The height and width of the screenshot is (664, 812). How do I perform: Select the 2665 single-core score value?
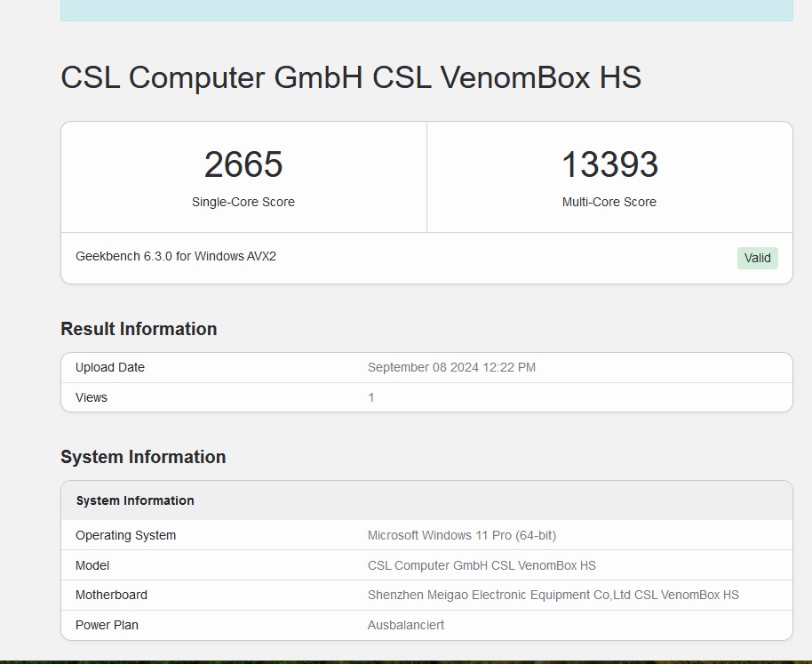[x=243, y=164]
